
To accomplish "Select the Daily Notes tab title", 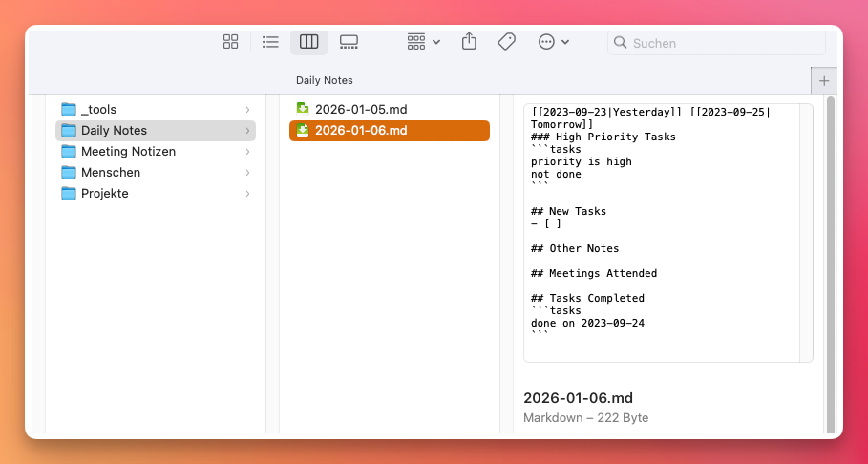I will (x=325, y=80).
